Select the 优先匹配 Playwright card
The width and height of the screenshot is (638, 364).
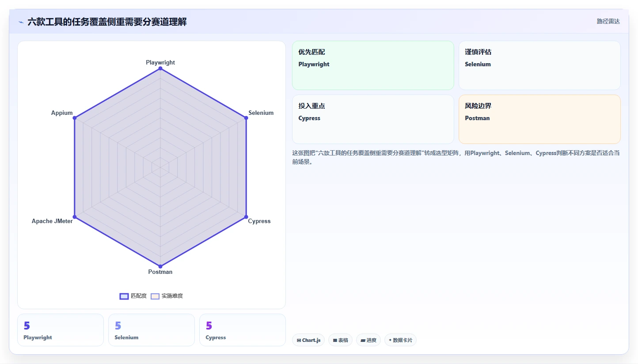coord(373,65)
